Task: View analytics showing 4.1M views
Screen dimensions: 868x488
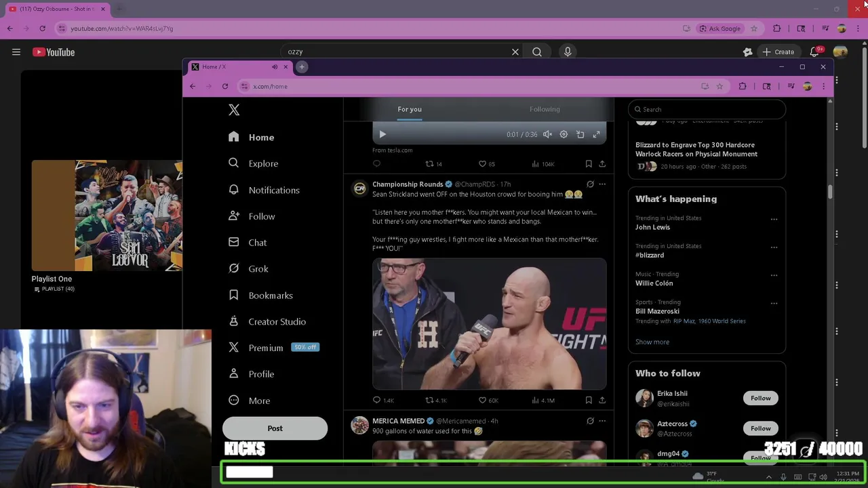Action: (x=543, y=400)
